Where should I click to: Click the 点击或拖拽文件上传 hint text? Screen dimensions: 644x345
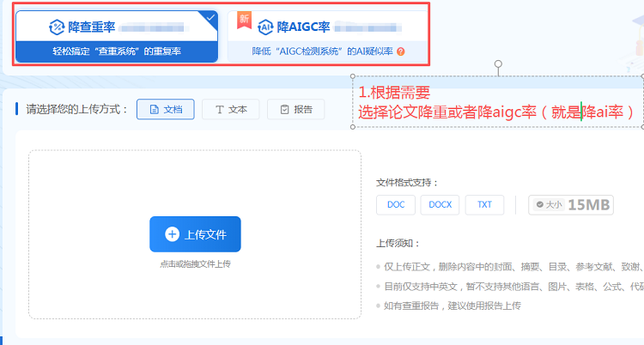pos(195,264)
